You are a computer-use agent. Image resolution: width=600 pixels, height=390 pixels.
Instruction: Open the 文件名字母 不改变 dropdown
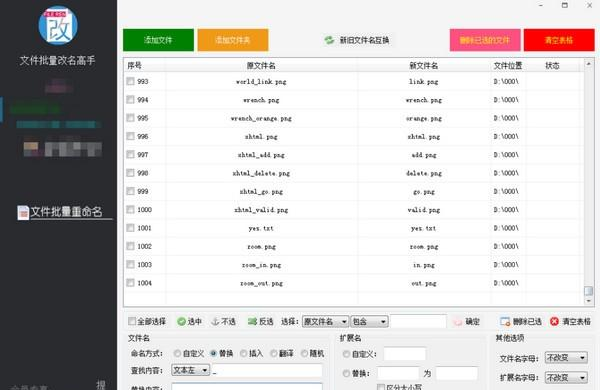pyautogui.click(x=566, y=358)
